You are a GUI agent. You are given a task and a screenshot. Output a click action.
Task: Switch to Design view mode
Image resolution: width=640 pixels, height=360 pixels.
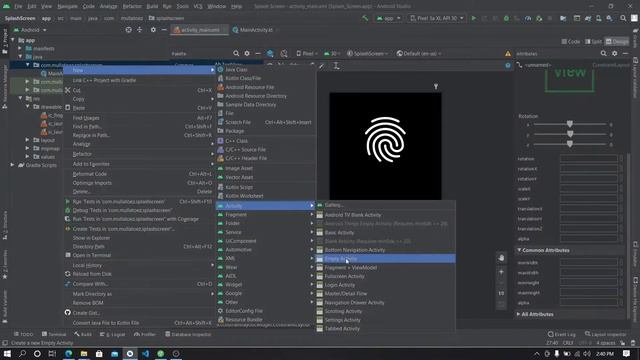coord(617,42)
